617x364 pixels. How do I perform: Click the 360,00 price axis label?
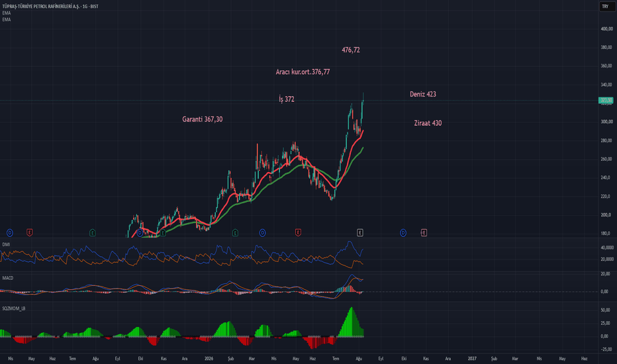click(607, 66)
